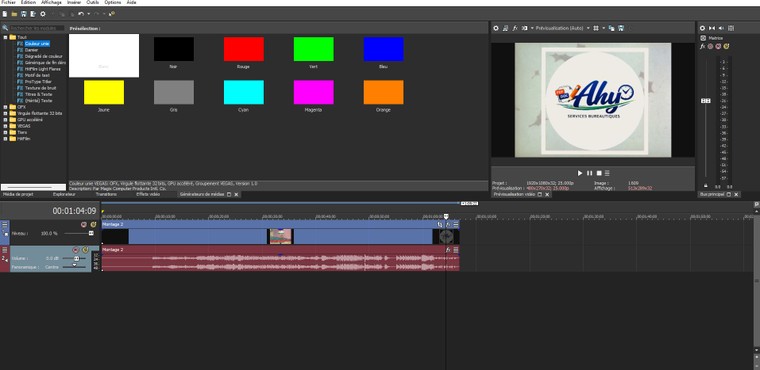Toggle automation settings icon on master bus
This screenshot has height=370, width=760.
pyautogui.click(x=711, y=47)
